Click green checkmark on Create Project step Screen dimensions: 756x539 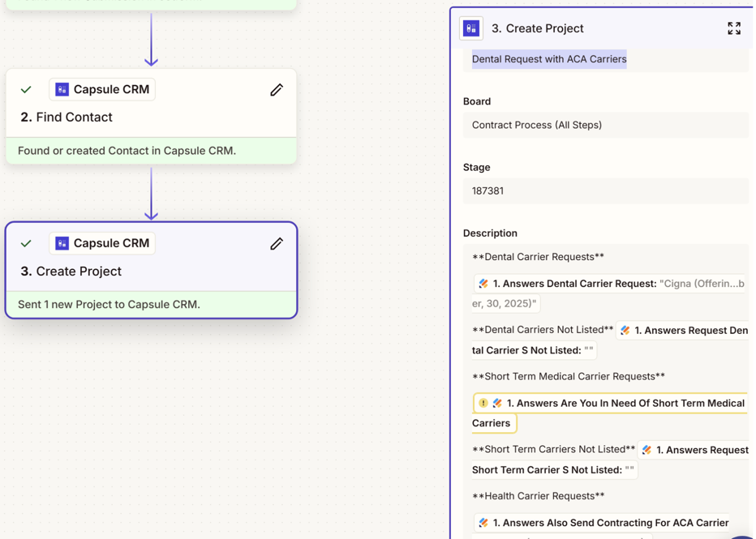27,244
